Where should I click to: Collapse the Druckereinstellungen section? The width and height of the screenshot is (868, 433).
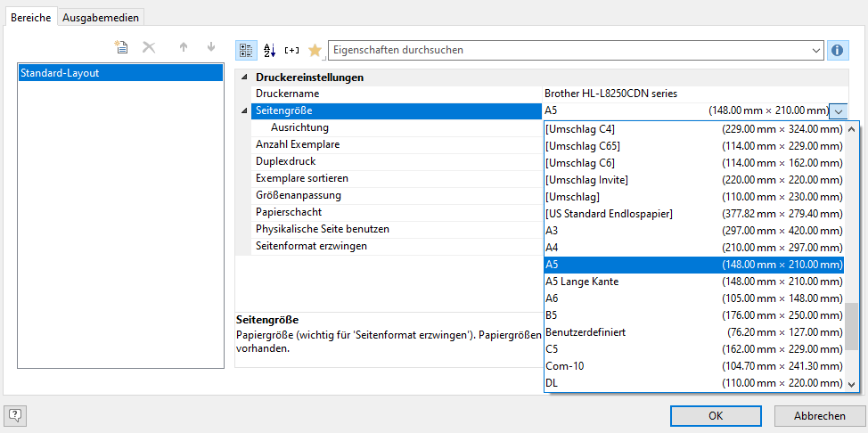coord(244,78)
